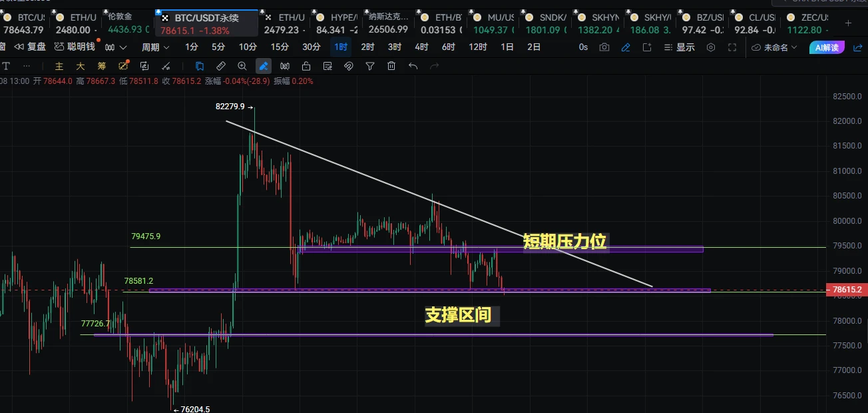This screenshot has width=868, height=413.
Task: Take chart snapshot with camera icon
Action: point(604,47)
